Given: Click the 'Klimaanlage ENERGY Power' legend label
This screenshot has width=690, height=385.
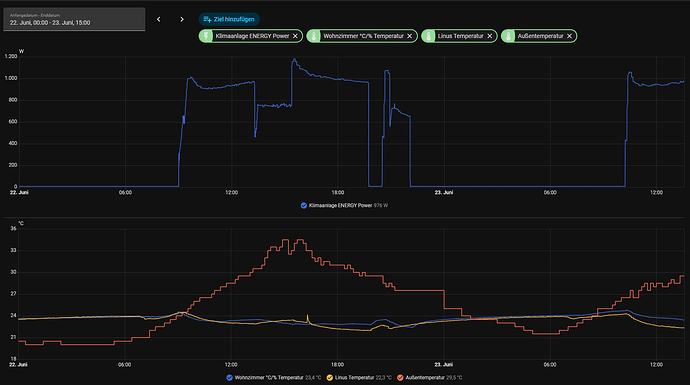Looking at the screenshot, I should click(x=340, y=205).
